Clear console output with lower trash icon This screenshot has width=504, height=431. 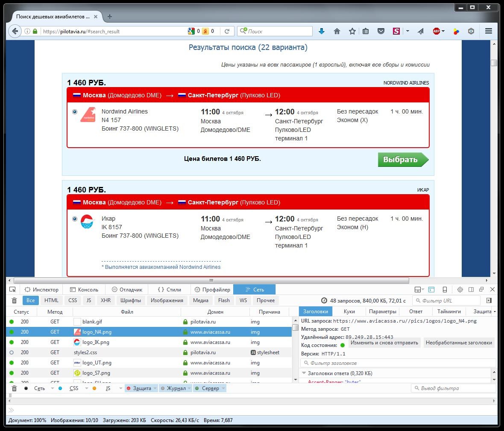click(14, 388)
